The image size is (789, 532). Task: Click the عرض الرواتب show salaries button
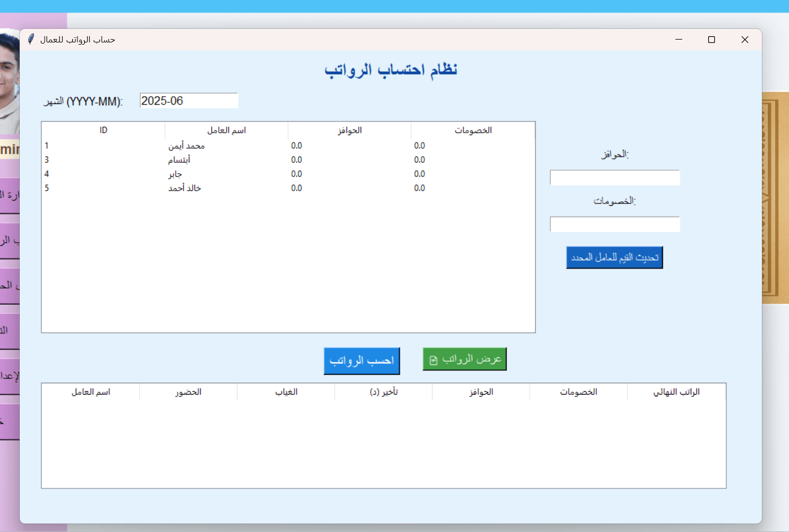[x=465, y=359]
